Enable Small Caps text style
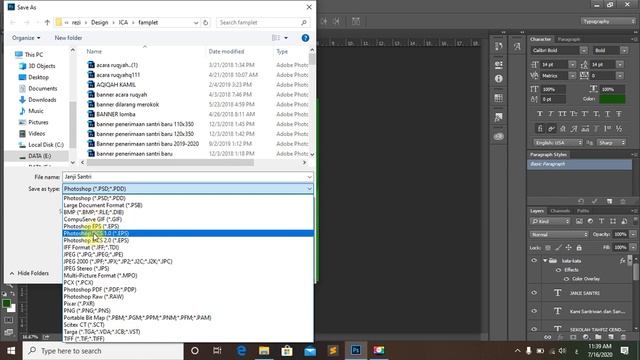Image resolution: width=640 pixels, height=360 pixels. tap(574, 114)
